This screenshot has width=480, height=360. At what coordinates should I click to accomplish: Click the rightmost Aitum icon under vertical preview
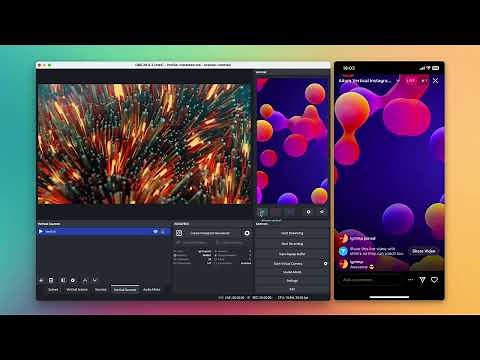(x=322, y=212)
